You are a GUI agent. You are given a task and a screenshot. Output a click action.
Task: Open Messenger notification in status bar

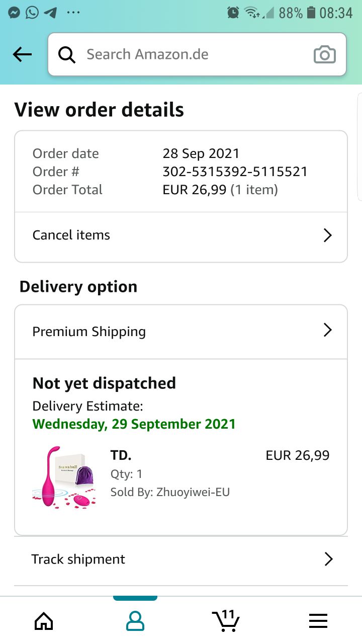coord(15,13)
